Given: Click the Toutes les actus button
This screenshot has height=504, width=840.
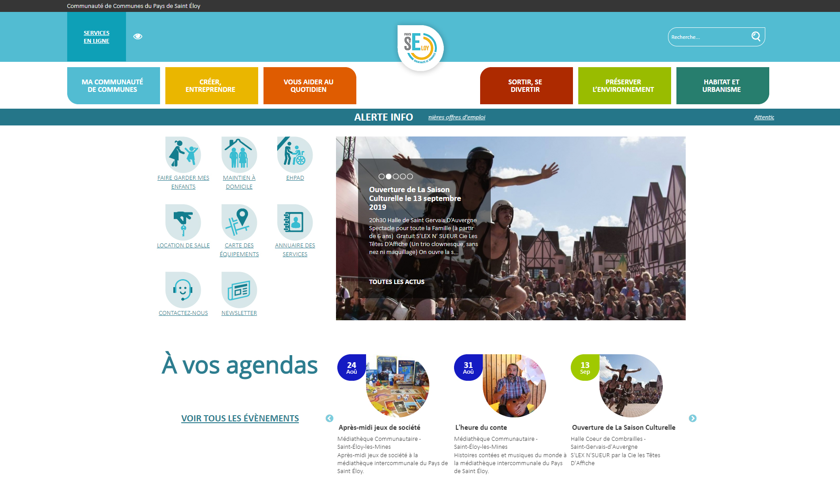Looking at the screenshot, I should point(397,282).
